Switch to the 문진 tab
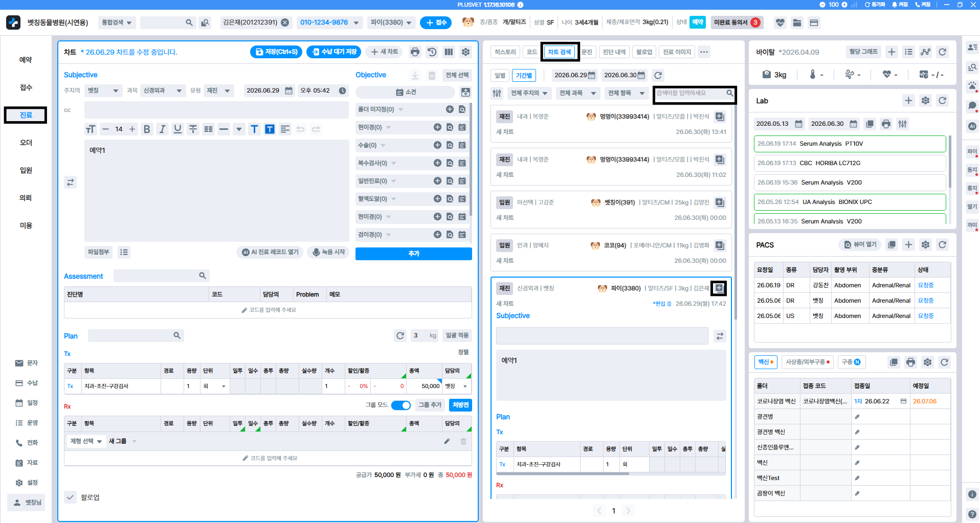The image size is (980, 523). coord(587,52)
